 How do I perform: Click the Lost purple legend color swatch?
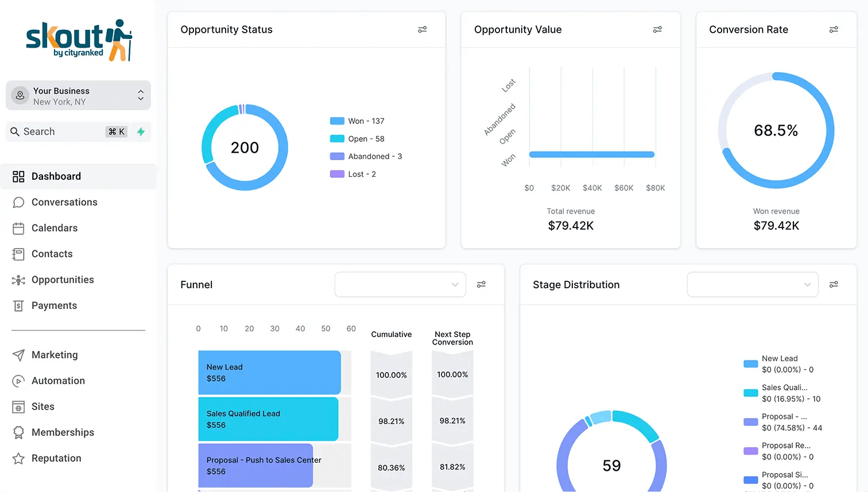point(337,174)
